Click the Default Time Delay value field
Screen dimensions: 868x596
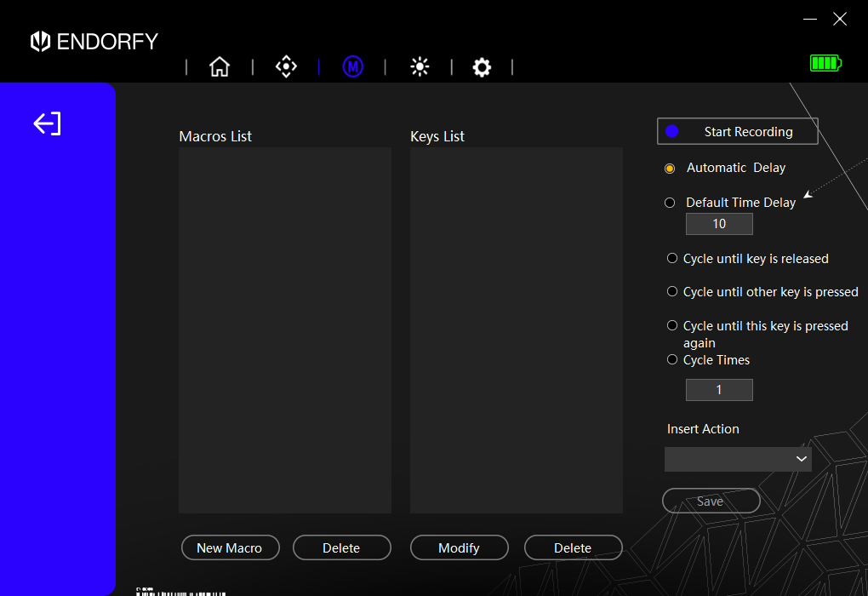point(718,223)
